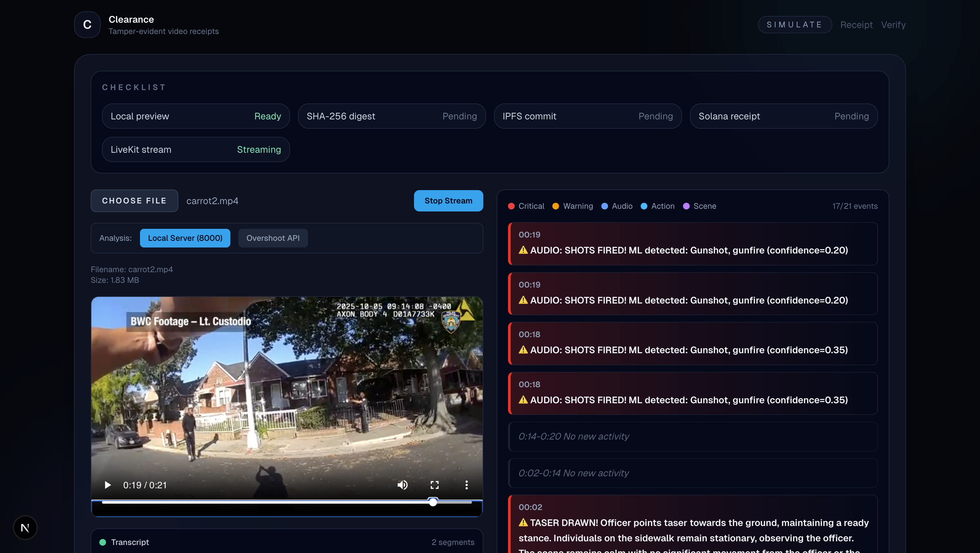
Task: Toggle the orange Warning events filter
Action: (x=573, y=206)
